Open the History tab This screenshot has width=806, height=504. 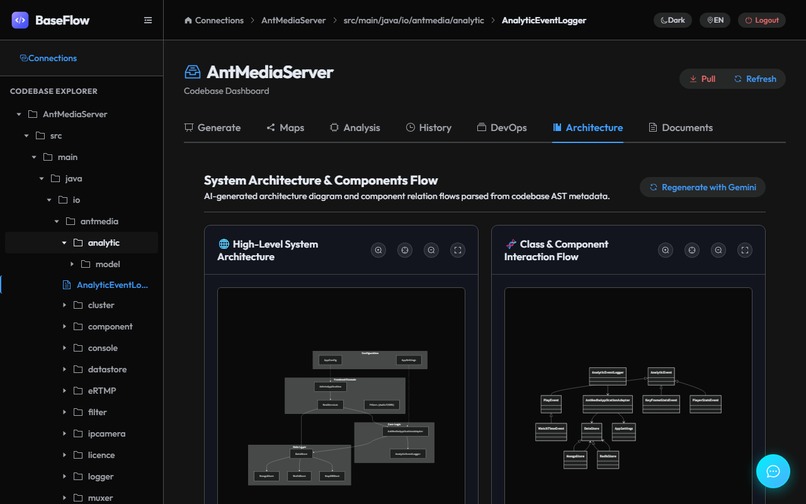(x=428, y=128)
